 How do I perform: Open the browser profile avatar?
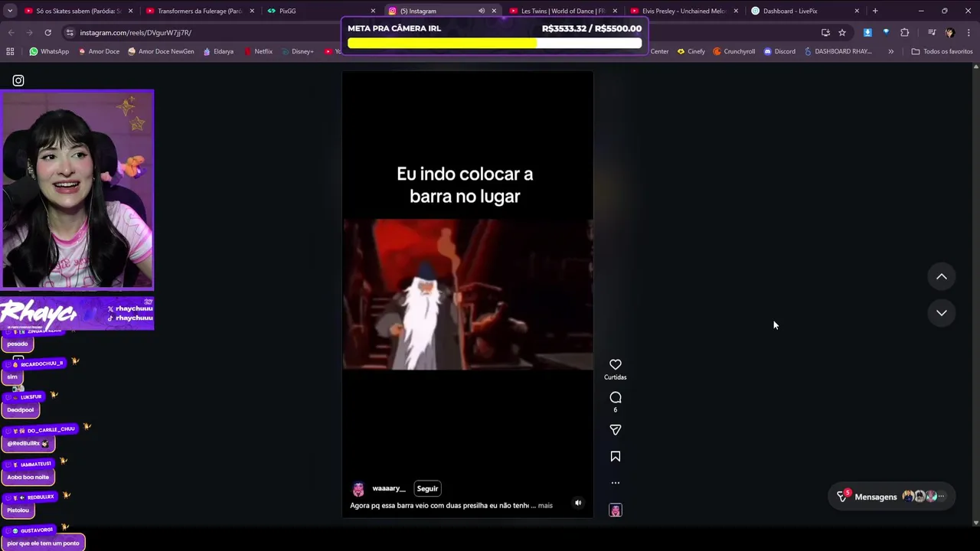[x=950, y=32]
